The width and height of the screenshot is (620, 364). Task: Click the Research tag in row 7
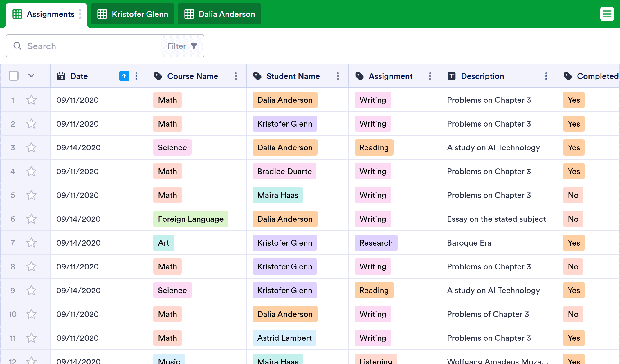tap(376, 243)
